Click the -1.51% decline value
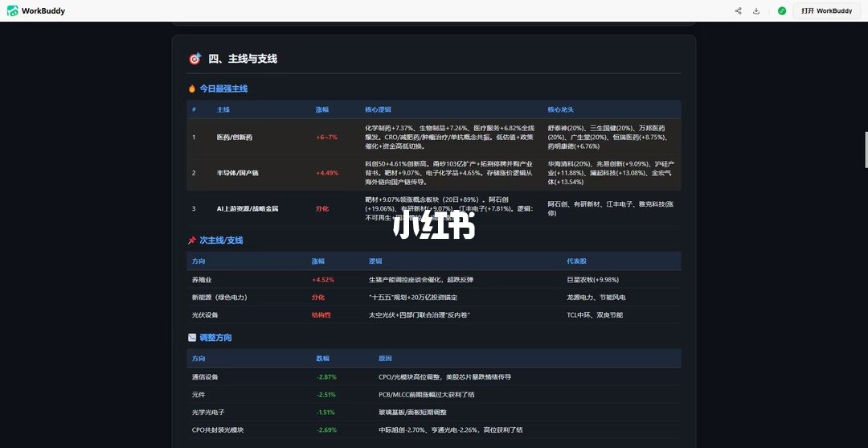 tap(326, 413)
